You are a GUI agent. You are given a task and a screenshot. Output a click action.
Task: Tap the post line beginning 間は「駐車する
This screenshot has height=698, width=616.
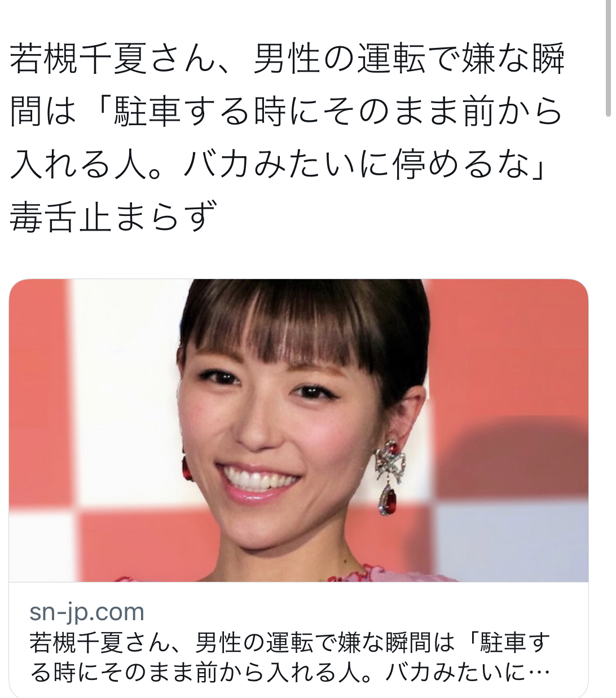tap(287, 111)
